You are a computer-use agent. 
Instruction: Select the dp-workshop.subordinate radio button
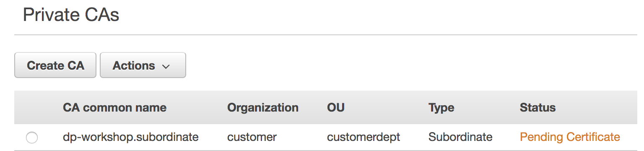click(x=31, y=137)
